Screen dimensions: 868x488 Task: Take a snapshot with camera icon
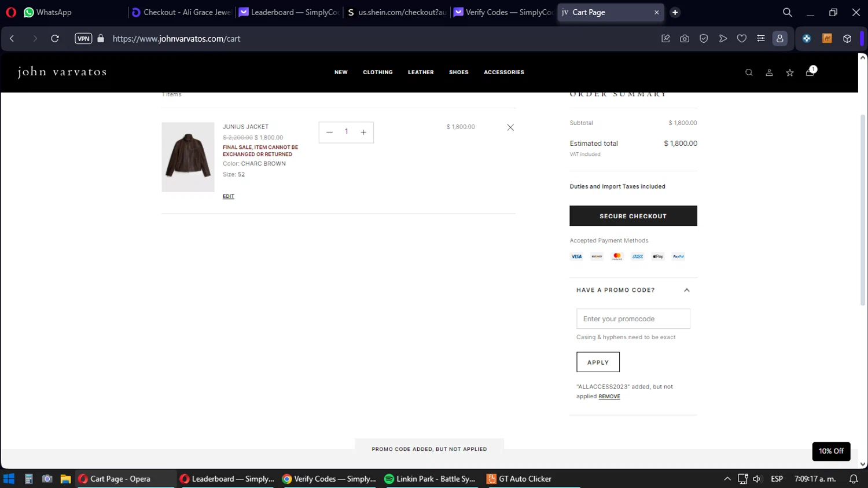685,39
